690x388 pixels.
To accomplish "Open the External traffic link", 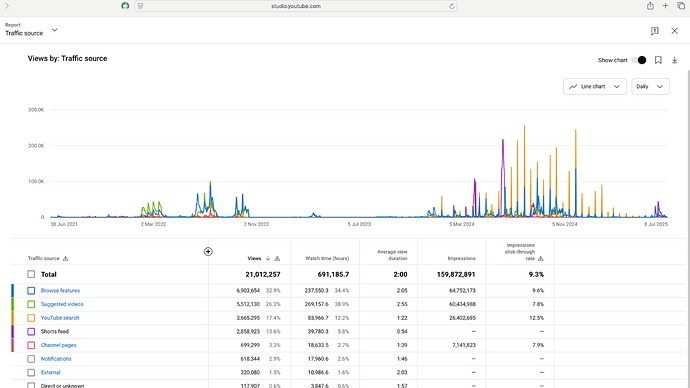I will point(51,373).
